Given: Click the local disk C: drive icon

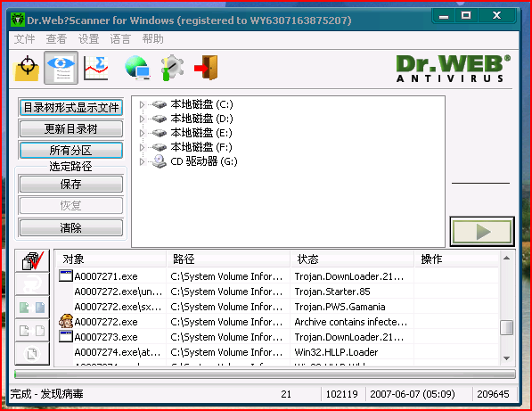Looking at the screenshot, I should coord(160,104).
